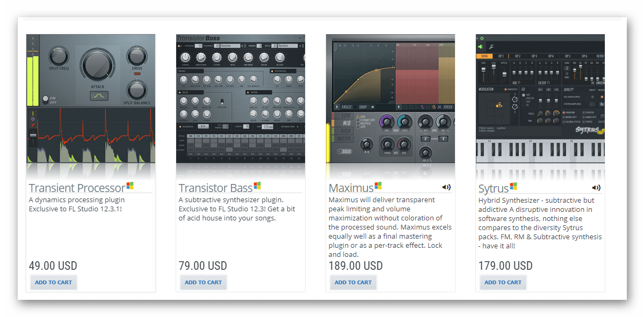Click the 'Maximus will deliver transparent' description
The image size is (644, 317).
pos(390,227)
